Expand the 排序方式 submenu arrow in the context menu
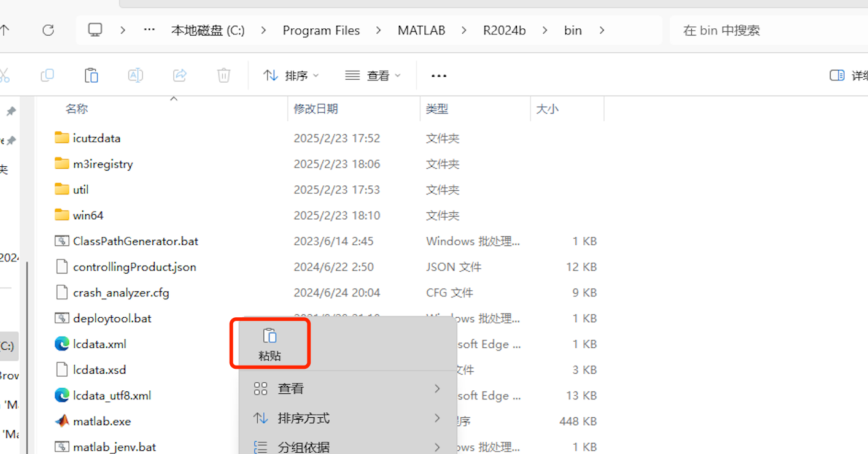Viewport: 868px width, 454px height. pos(437,418)
